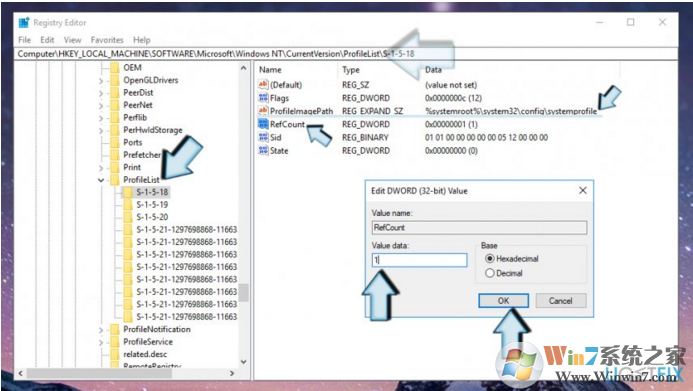This screenshot has height=391, width=693.
Task: Select the ProfileImagePath value name
Action: coord(301,111)
